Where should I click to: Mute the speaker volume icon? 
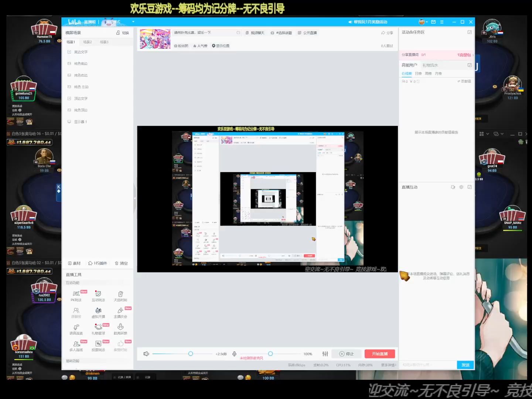(146, 354)
